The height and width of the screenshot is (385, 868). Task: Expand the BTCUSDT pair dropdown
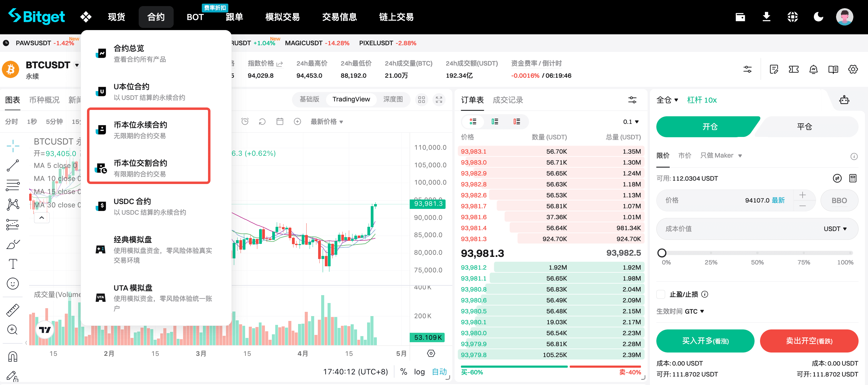(x=77, y=65)
